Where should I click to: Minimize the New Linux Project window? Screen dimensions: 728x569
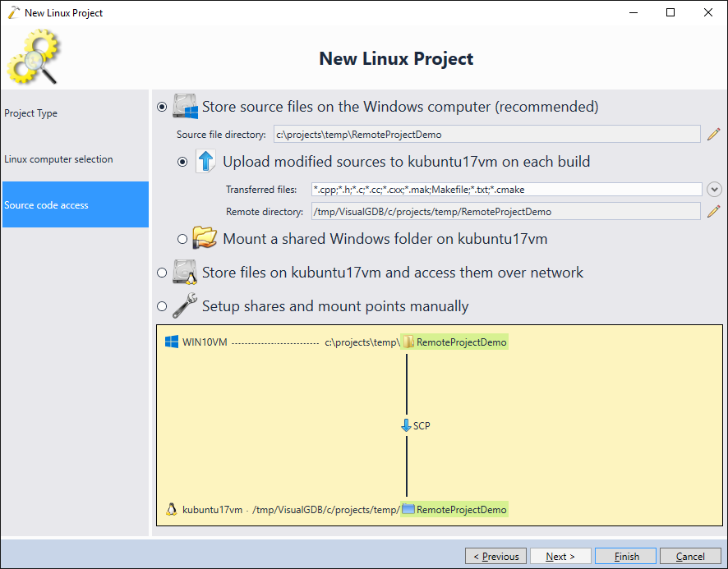pyautogui.click(x=634, y=12)
